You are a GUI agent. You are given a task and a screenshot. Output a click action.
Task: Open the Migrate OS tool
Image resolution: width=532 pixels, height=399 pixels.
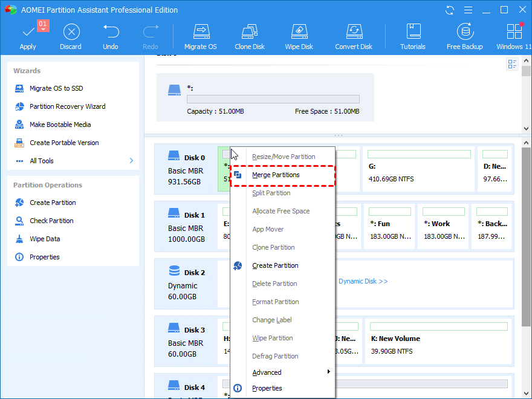click(x=200, y=33)
